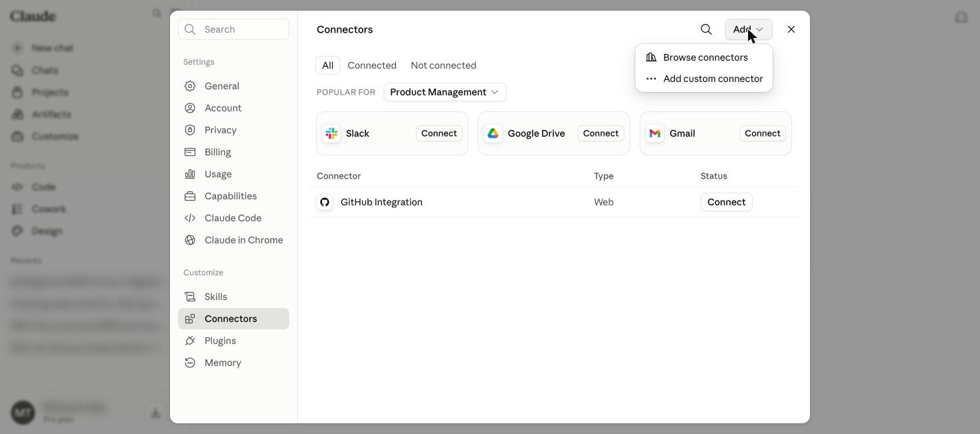Open Claude in Chrome settings

(x=233, y=240)
